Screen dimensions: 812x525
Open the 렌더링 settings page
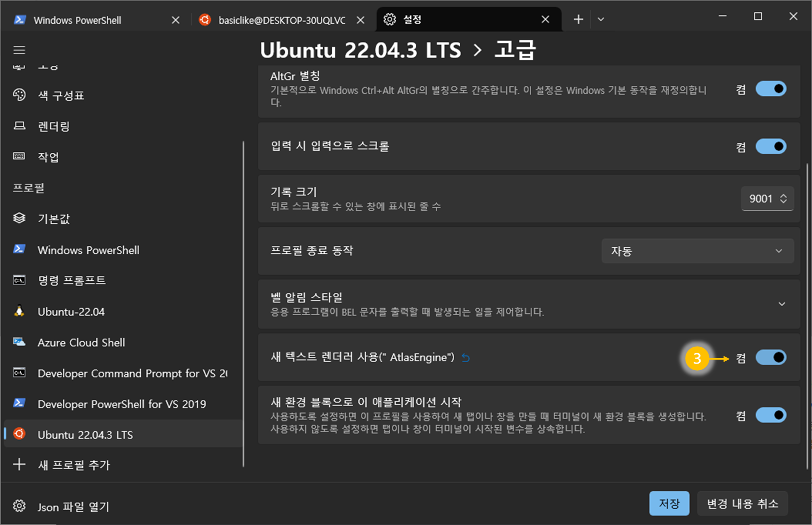pyautogui.click(x=123, y=126)
